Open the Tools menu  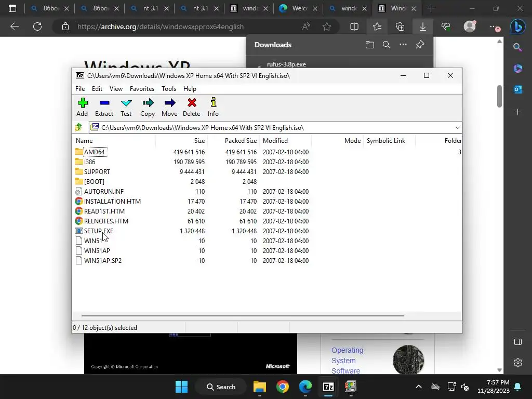tap(169, 88)
